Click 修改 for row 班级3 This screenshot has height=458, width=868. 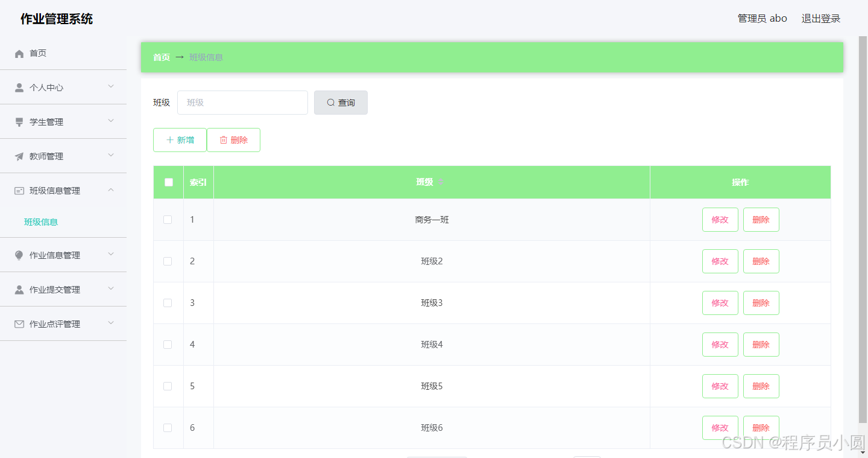(x=720, y=303)
